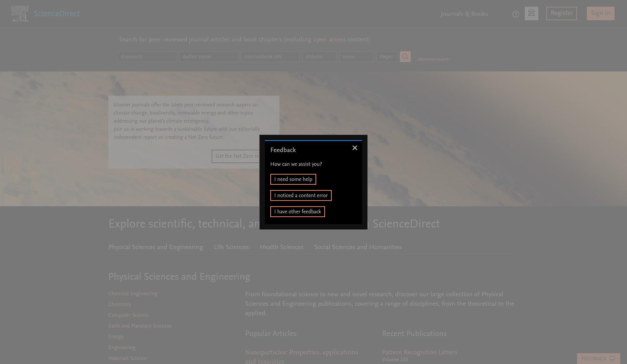Open Earth and Planetary Sciences link
This screenshot has height=364, width=627.
click(140, 326)
